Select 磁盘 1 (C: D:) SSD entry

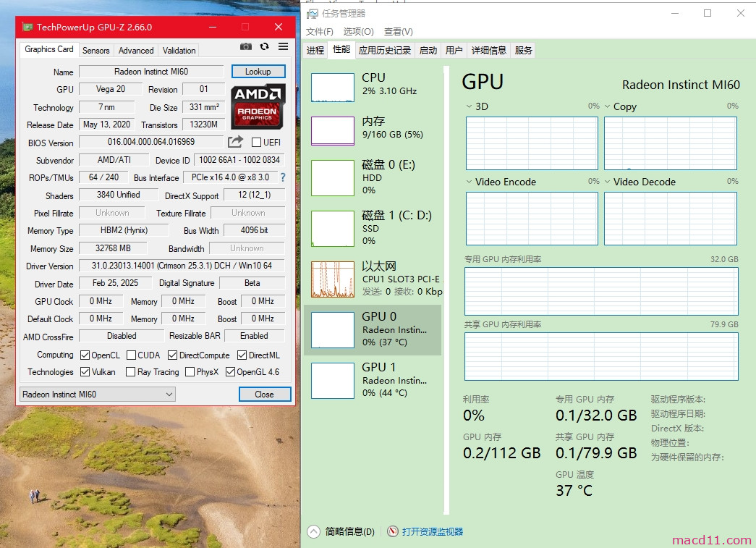coord(373,228)
